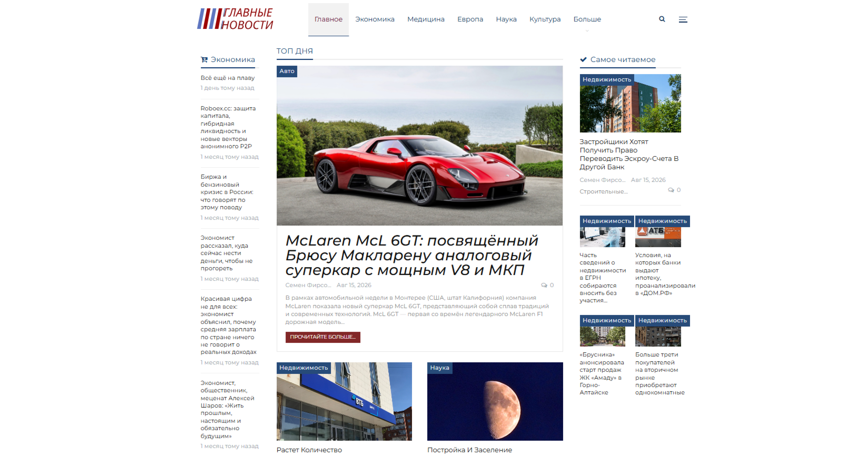Click the Главные Новости site logo
Screen dimensions: 868x455
(x=235, y=19)
